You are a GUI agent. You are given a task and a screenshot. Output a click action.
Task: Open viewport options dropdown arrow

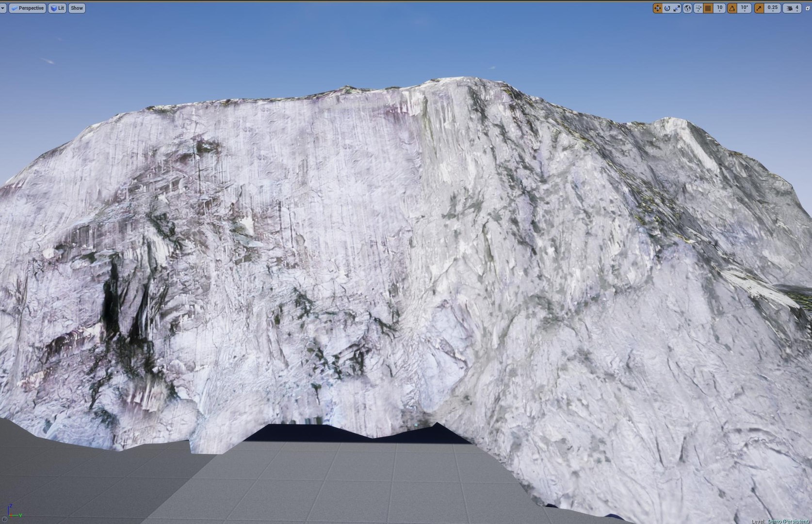click(2, 8)
